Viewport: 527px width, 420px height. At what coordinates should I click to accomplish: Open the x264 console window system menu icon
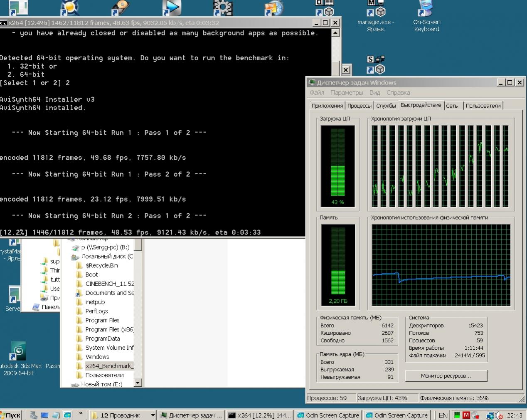coord(3,23)
